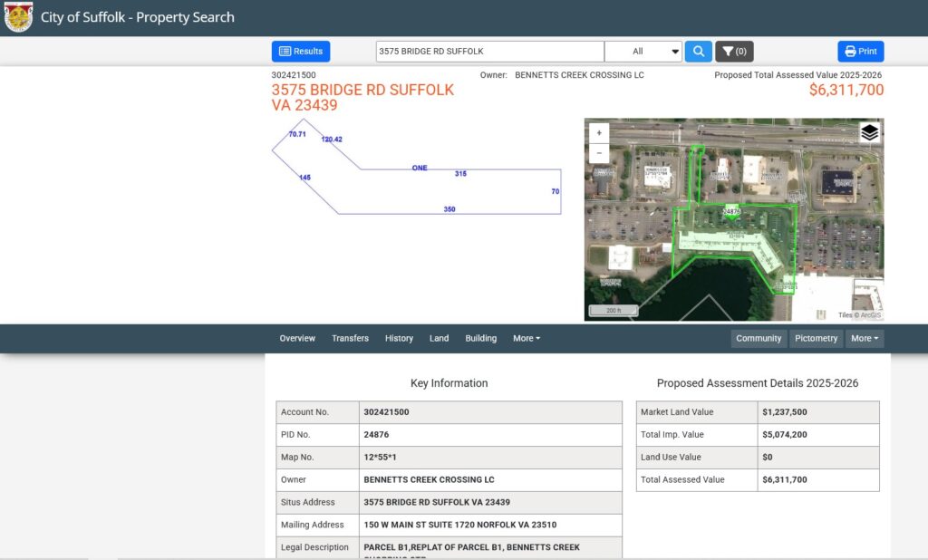Expand the More dropdown beside Building
This screenshot has height=560, width=928.
click(x=527, y=339)
